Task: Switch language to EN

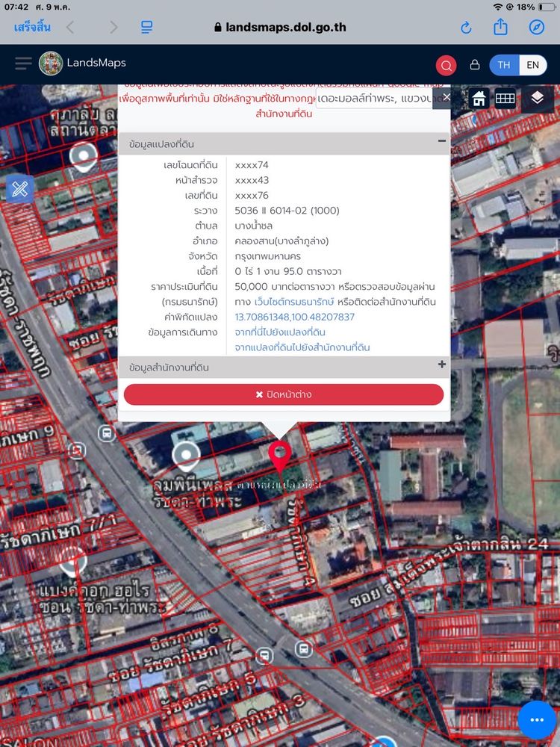Action: (532, 65)
